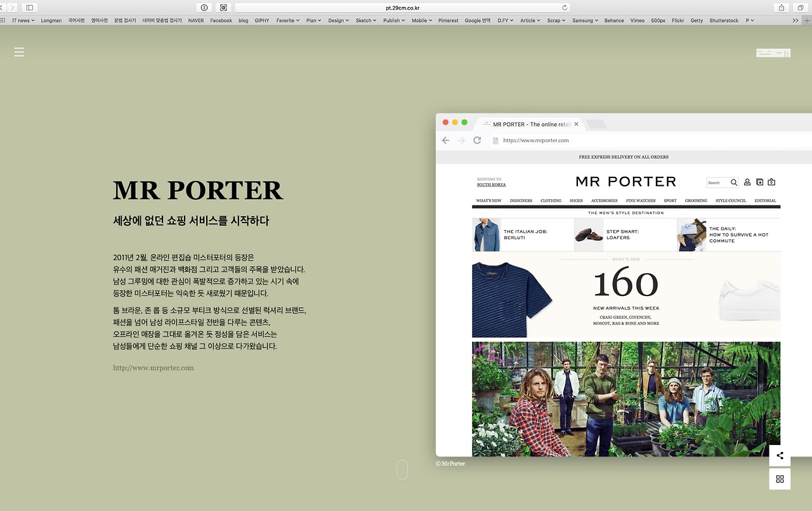Close the MR PORTER browser tab
The width and height of the screenshot is (812, 511).
pyautogui.click(x=576, y=124)
